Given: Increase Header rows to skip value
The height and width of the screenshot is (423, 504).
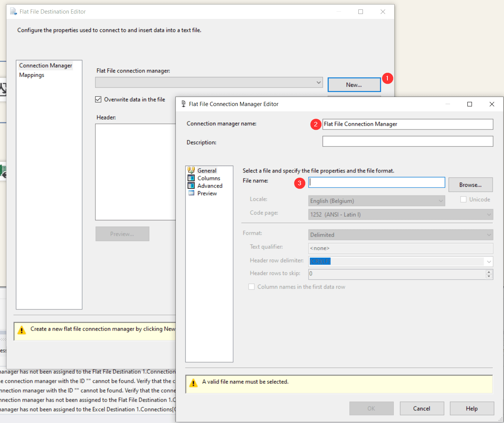Looking at the screenshot, I should point(489,272).
